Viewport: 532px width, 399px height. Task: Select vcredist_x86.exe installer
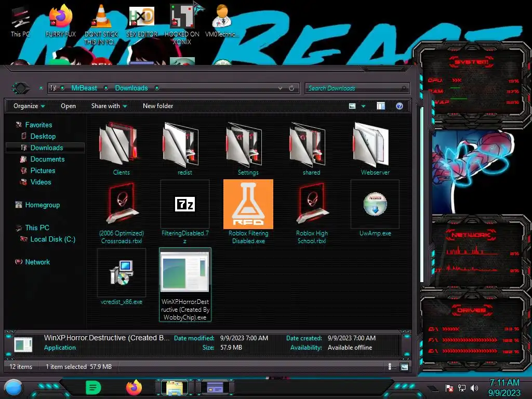coord(121,277)
